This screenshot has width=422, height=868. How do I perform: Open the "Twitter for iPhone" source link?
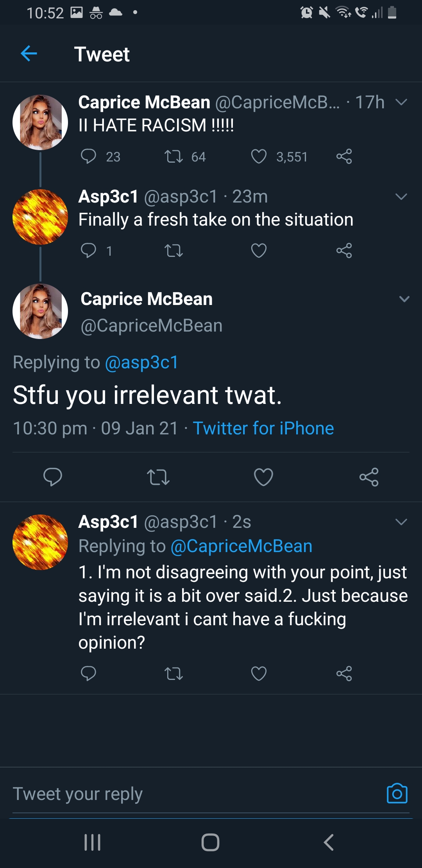click(x=263, y=428)
